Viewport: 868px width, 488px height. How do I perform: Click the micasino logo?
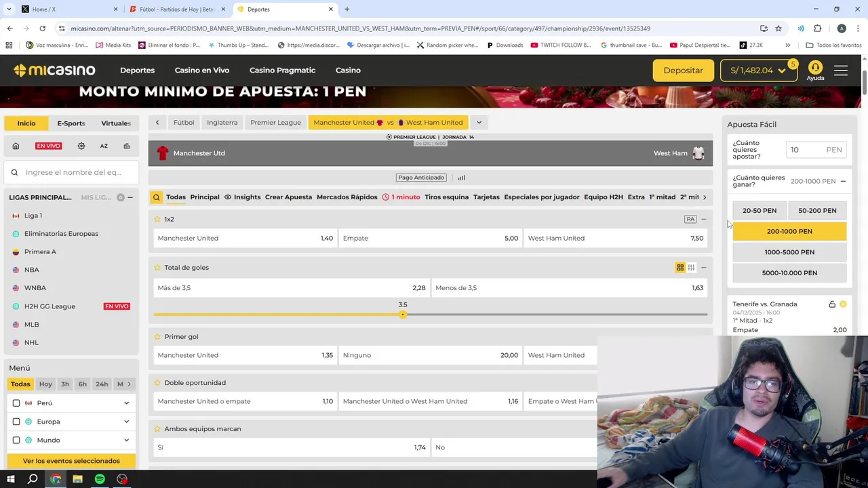pyautogui.click(x=54, y=70)
